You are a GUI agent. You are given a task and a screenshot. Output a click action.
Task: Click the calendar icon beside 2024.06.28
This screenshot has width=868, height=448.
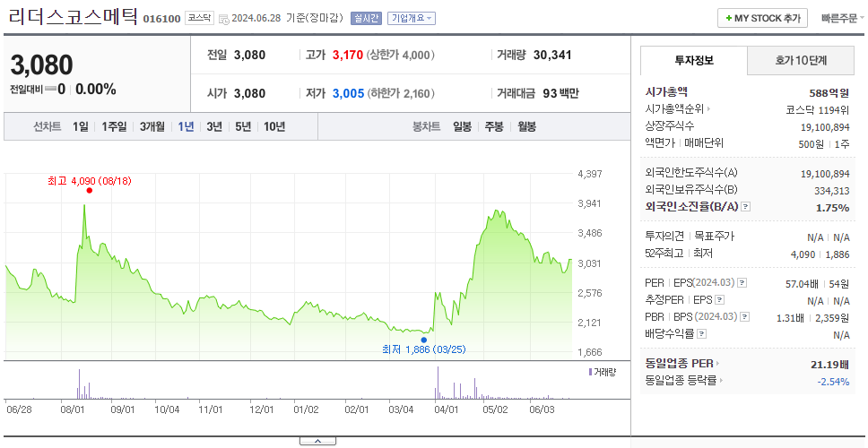223,19
